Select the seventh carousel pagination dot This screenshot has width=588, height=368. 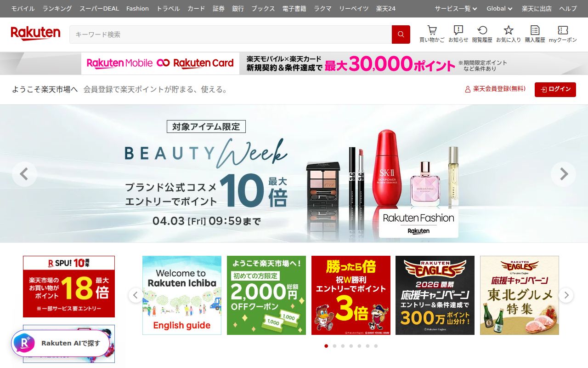[x=376, y=346]
